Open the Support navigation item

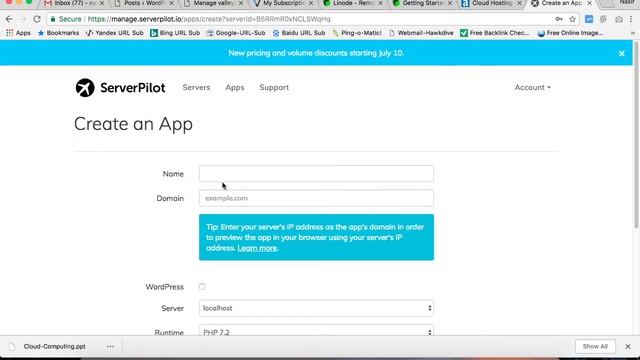[x=274, y=87]
